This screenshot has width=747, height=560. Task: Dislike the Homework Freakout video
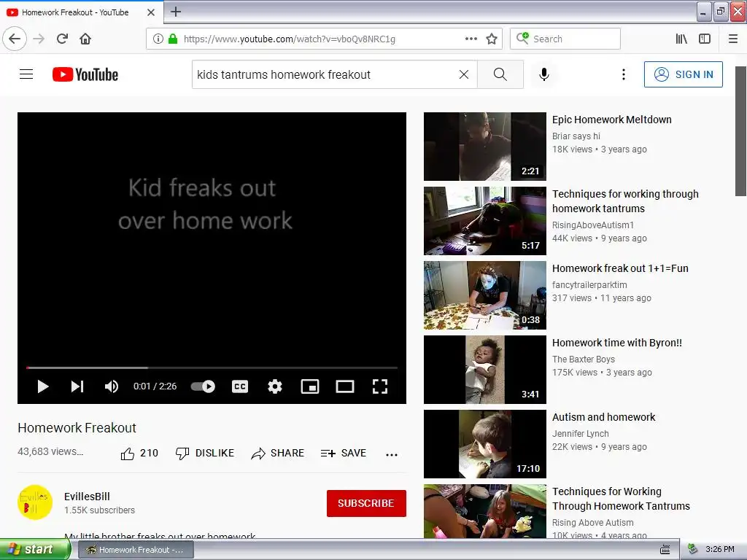tap(205, 454)
